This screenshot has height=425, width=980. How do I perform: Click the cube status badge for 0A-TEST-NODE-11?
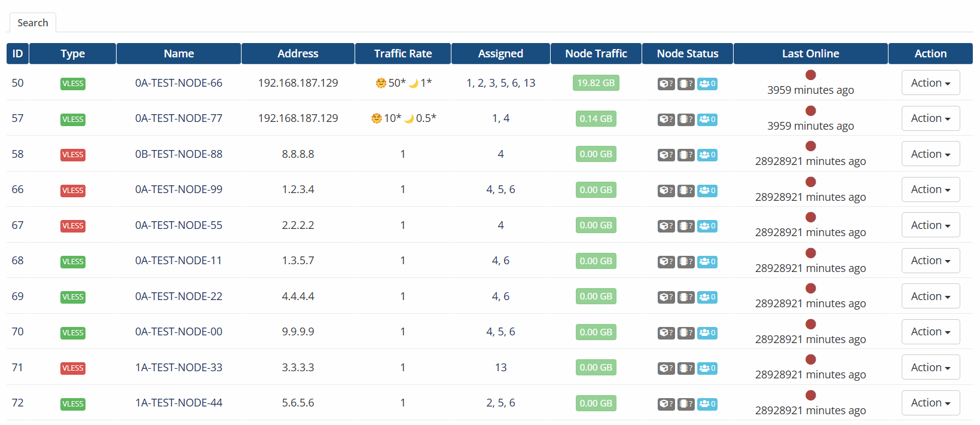coord(666,261)
